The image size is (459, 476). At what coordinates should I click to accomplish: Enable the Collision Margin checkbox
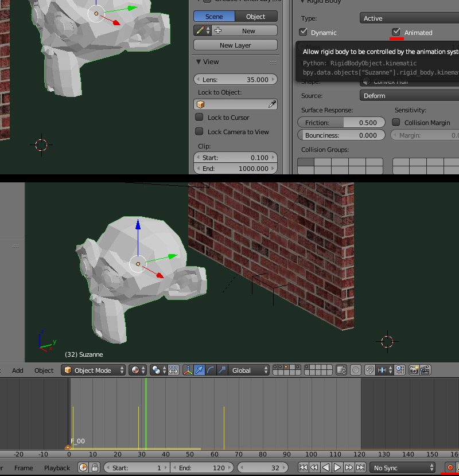[x=396, y=122]
